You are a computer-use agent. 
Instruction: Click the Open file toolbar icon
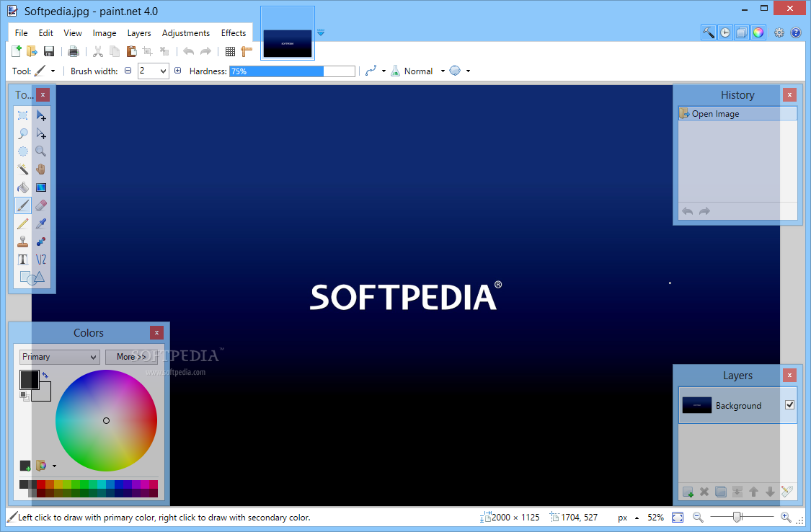[x=32, y=50]
